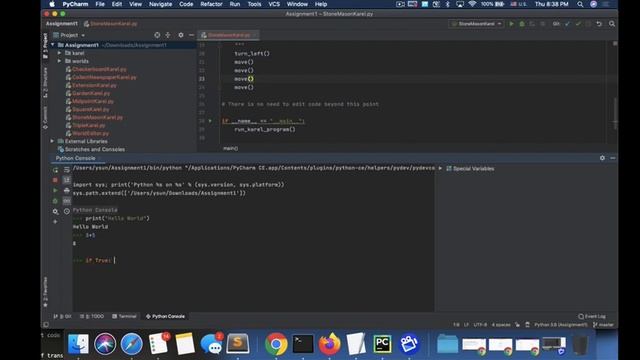The height and width of the screenshot is (360, 640).
Task: Hide the Project tool window with the minus icon
Action: [x=191, y=35]
